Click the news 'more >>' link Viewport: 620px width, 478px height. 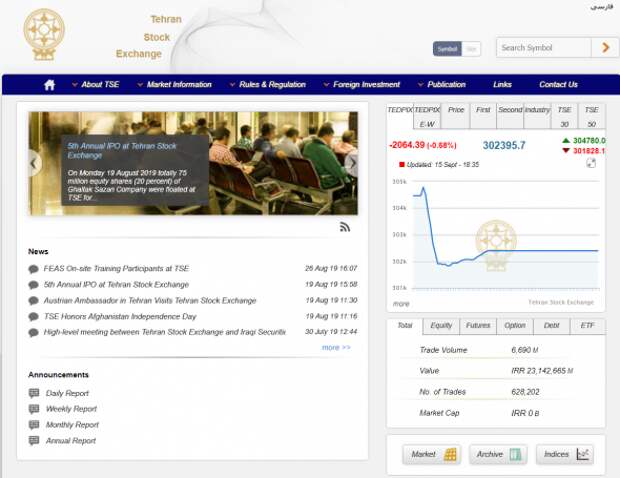point(336,348)
